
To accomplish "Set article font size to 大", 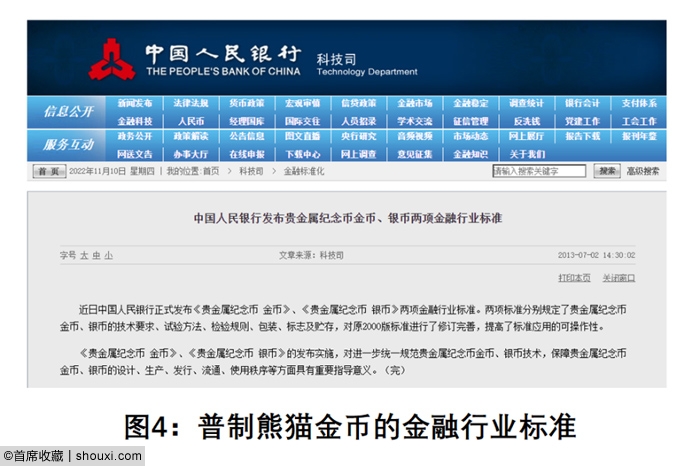I will tap(84, 256).
